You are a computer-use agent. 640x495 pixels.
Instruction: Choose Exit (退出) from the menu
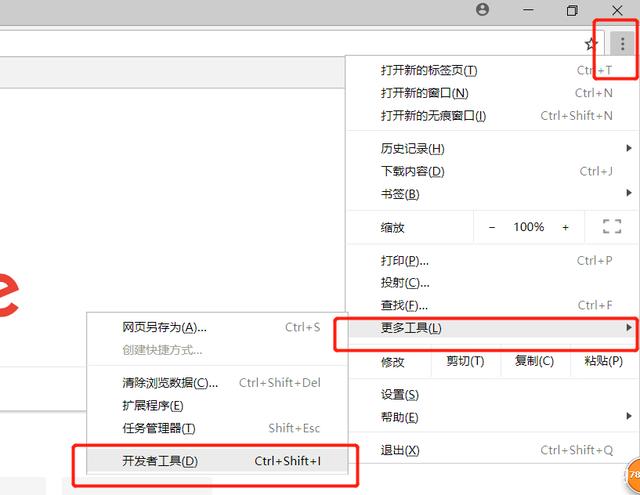491,451
